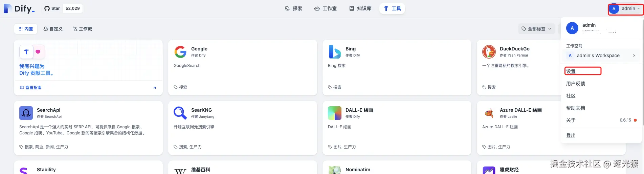Click the 维基百科 card title
The width and height of the screenshot is (644, 174).
click(x=201, y=170)
